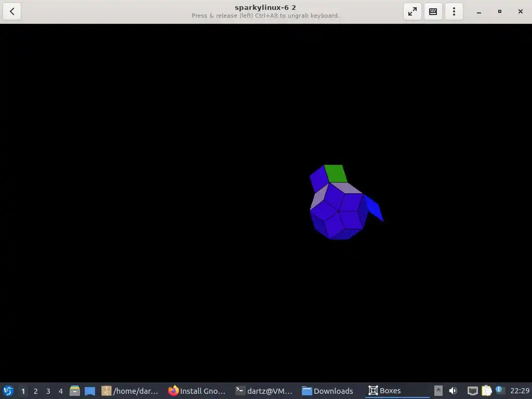Open the Downloads folder taskbar entry
This screenshot has width=532, height=399.
click(x=327, y=391)
